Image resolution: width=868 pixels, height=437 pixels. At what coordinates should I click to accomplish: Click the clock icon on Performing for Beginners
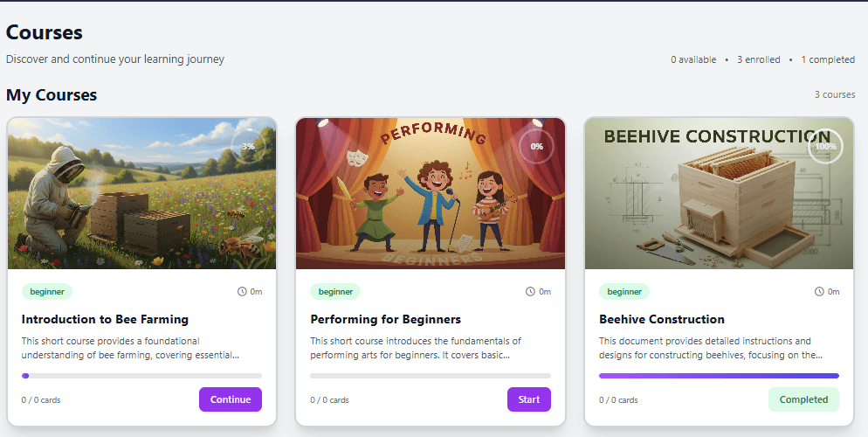pyautogui.click(x=531, y=292)
